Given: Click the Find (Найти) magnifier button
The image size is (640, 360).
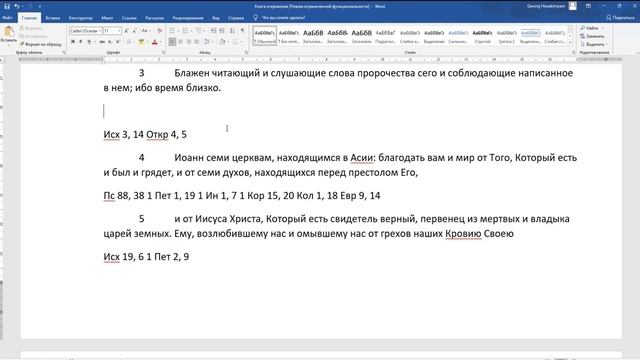Looking at the screenshot, I should coord(591,28).
